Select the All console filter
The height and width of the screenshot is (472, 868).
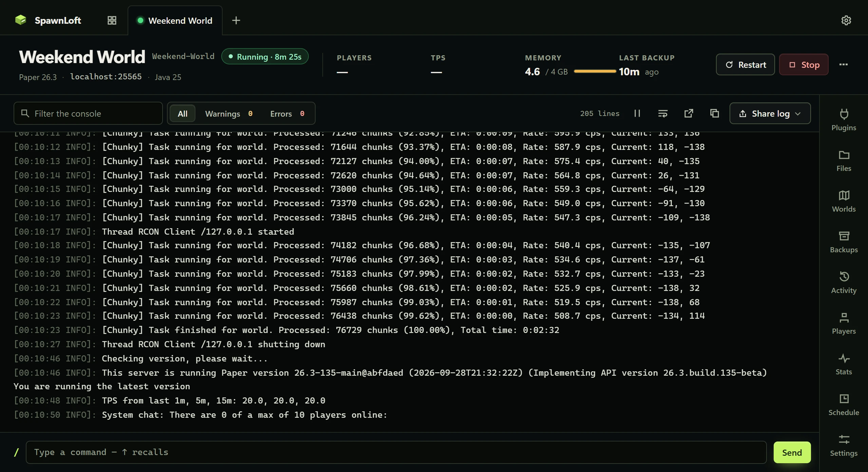click(183, 114)
